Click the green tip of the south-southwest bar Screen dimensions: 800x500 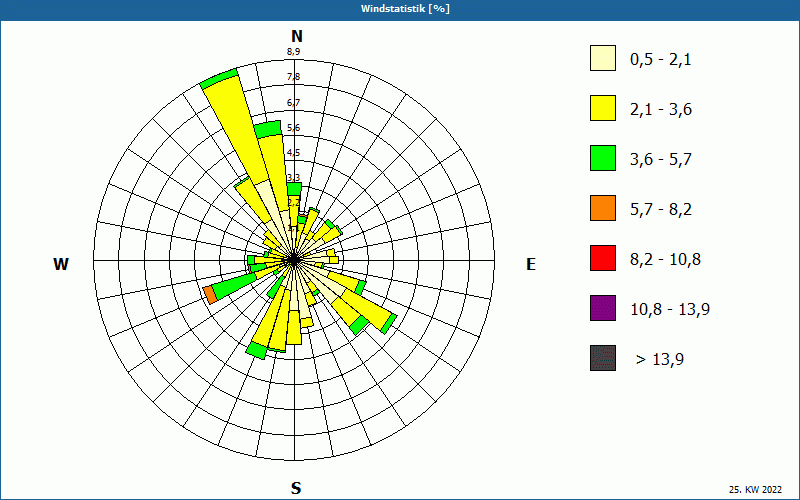256,351
